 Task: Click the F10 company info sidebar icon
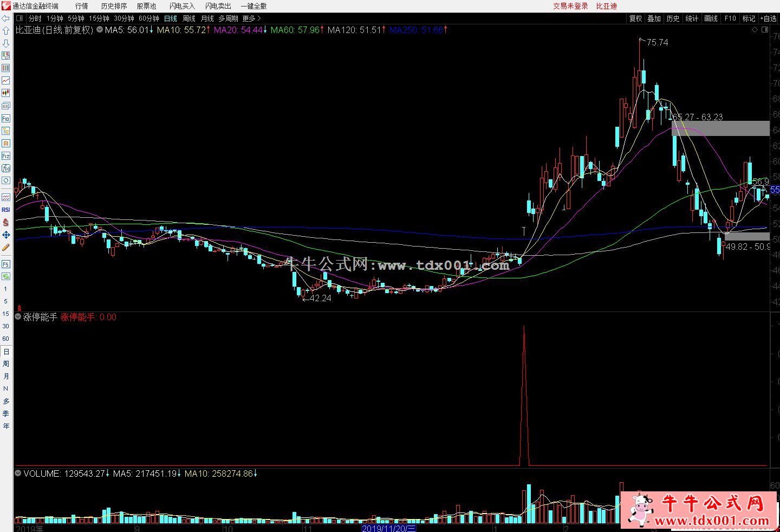(x=6, y=118)
